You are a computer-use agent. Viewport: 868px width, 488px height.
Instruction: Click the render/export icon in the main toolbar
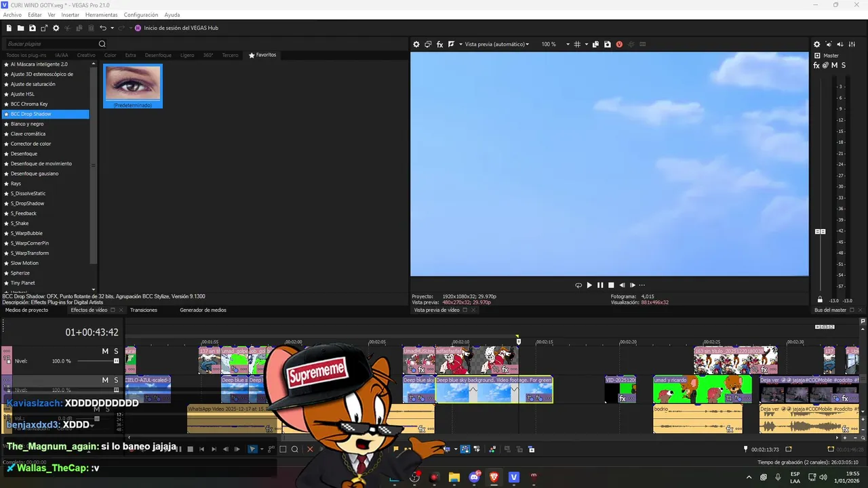[x=44, y=28]
